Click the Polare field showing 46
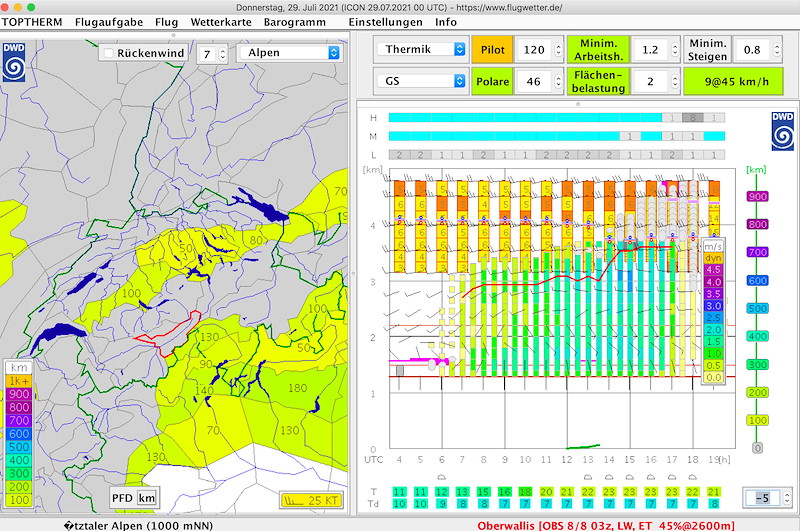 [534, 81]
